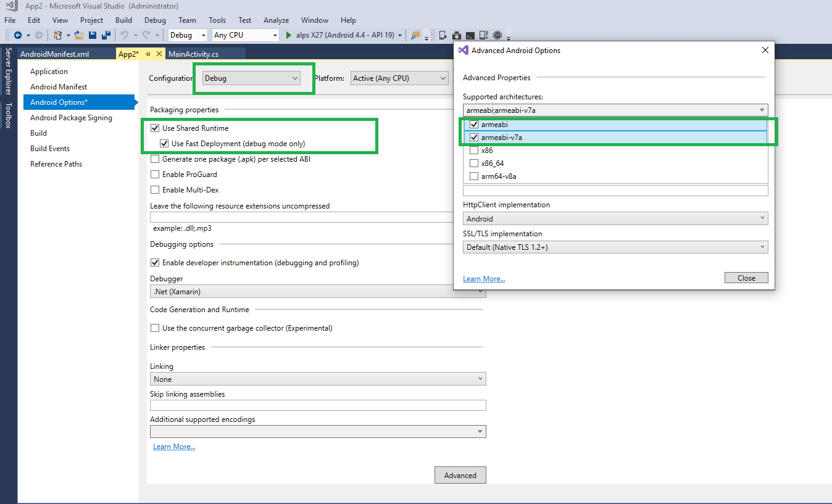Viewport: 832px width, 504px height.
Task: Open the toolbar Debug configuration dropdown
Action: [188, 35]
